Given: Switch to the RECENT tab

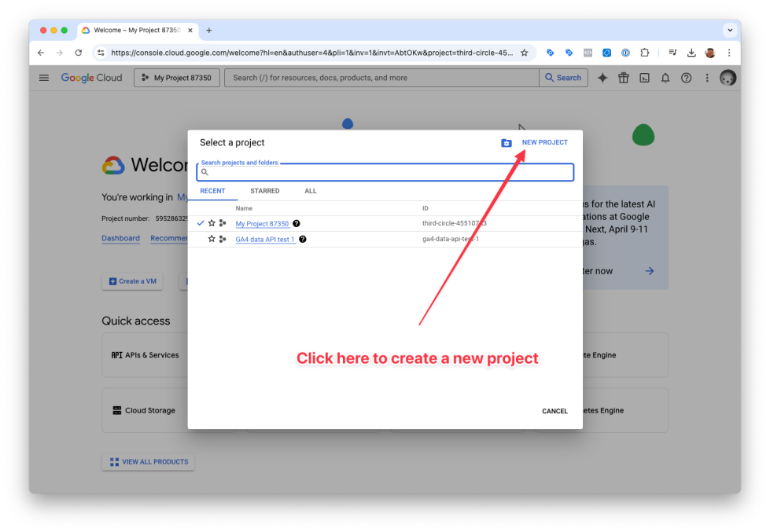Looking at the screenshot, I should [x=212, y=191].
